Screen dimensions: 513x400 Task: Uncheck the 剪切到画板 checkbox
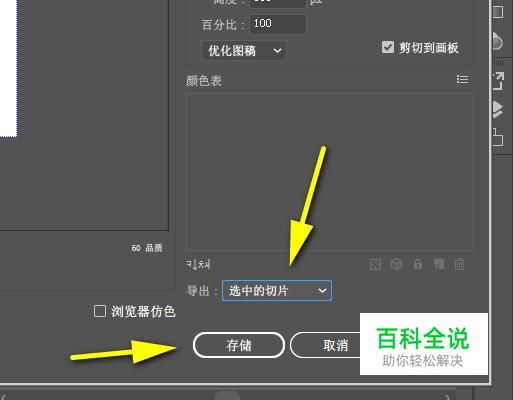[x=388, y=47]
